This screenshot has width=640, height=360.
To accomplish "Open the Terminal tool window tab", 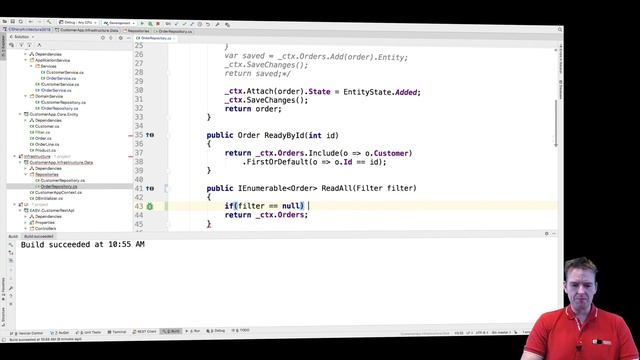I will coord(117,332).
